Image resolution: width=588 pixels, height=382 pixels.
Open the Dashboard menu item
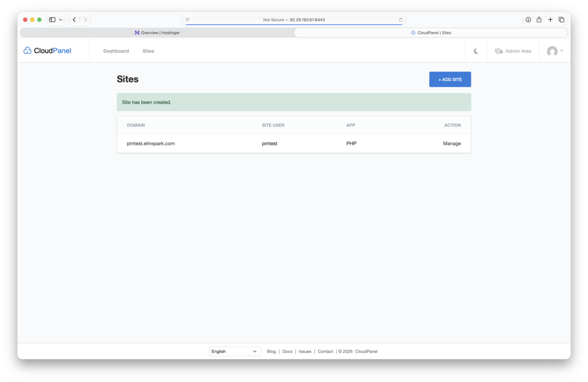[116, 51]
